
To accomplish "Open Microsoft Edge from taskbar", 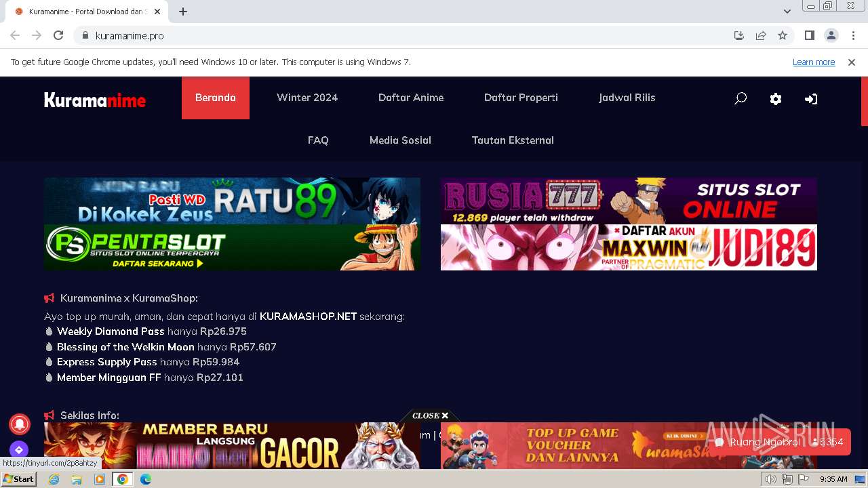I will tap(146, 479).
